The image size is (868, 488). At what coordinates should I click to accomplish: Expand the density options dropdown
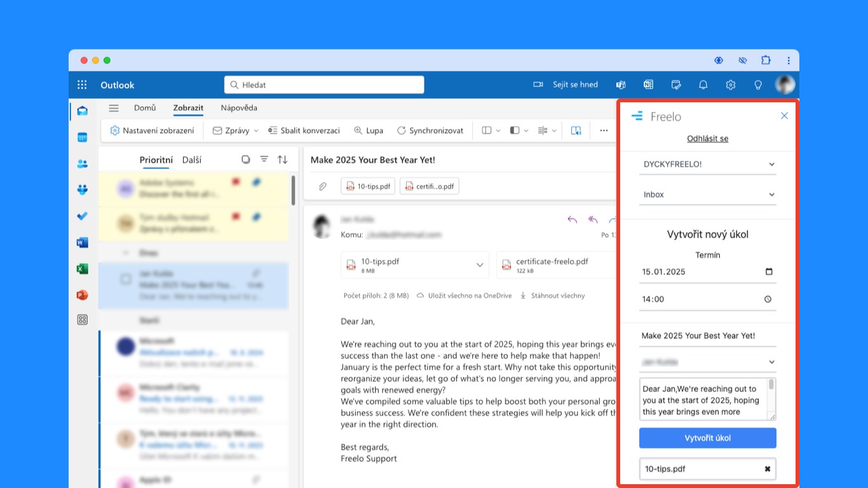point(554,130)
